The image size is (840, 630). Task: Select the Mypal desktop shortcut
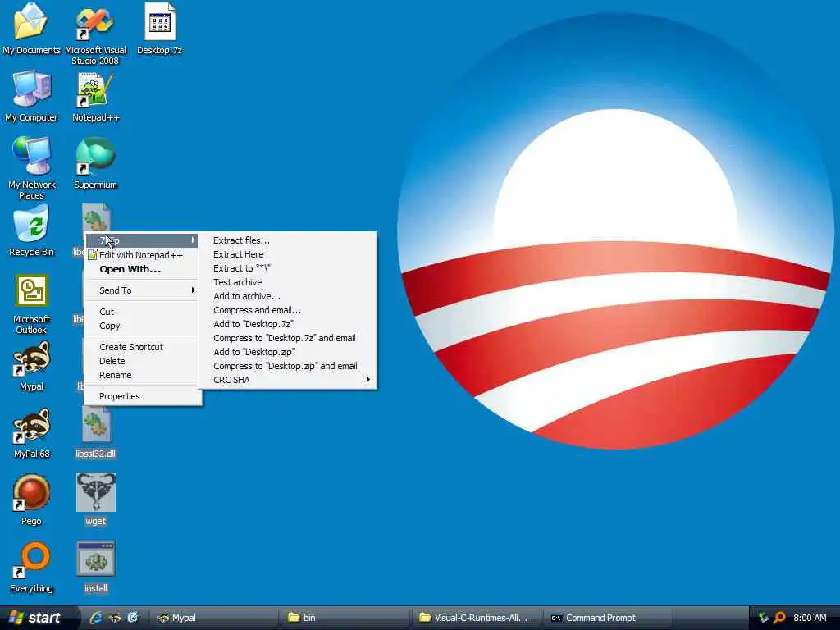tap(31, 367)
